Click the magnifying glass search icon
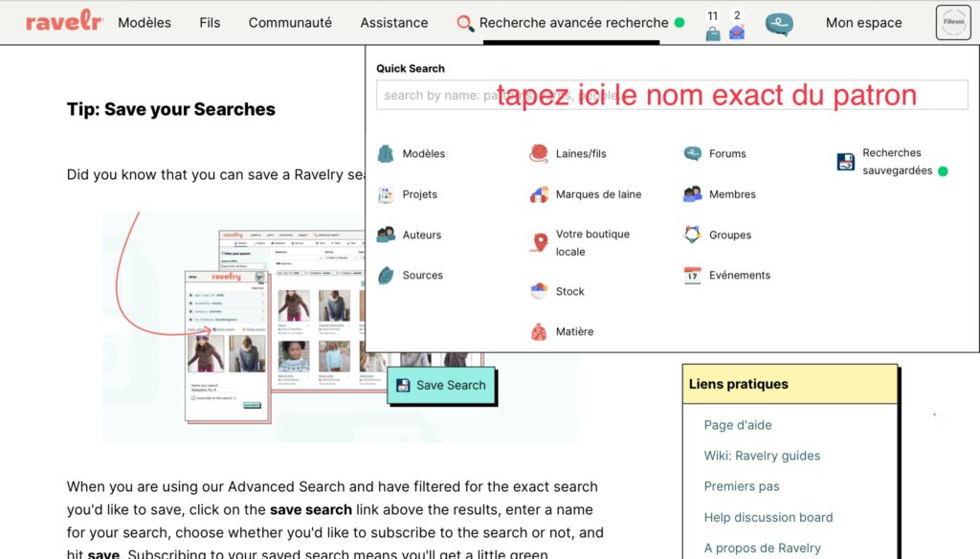Image resolution: width=980 pixels, height=559 pixels. point(464,23)
